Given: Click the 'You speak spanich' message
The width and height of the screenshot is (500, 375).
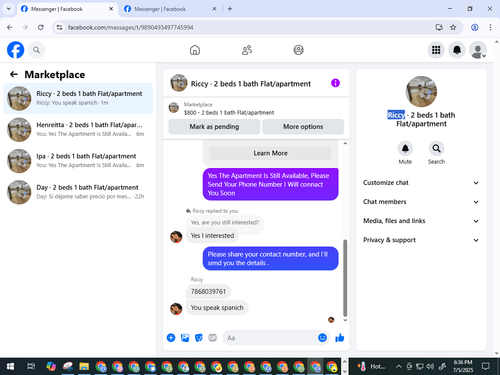Looking at the screenshot, I should 217,308.
